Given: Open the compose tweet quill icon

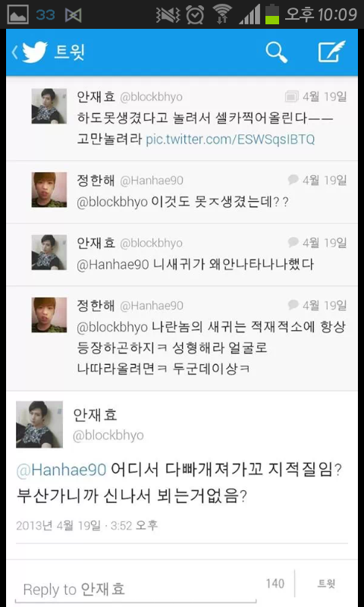Looking at the screenshot, I should (332, 52).
